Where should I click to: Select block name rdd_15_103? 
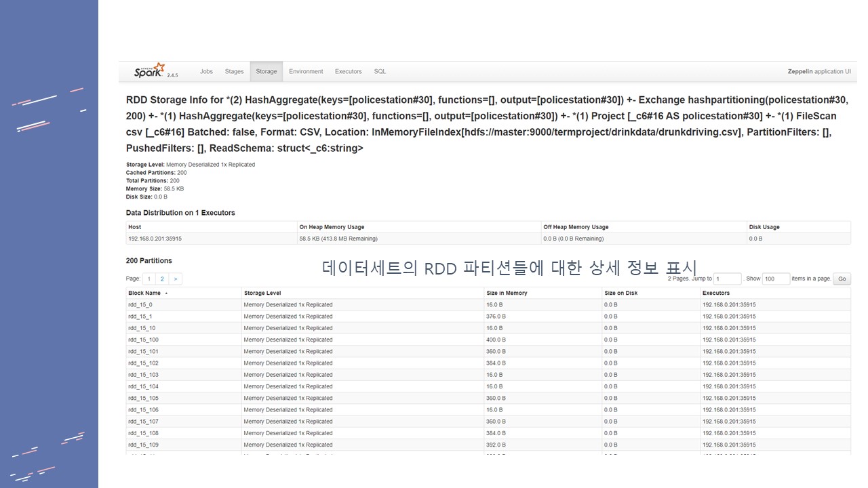point(143,375)
